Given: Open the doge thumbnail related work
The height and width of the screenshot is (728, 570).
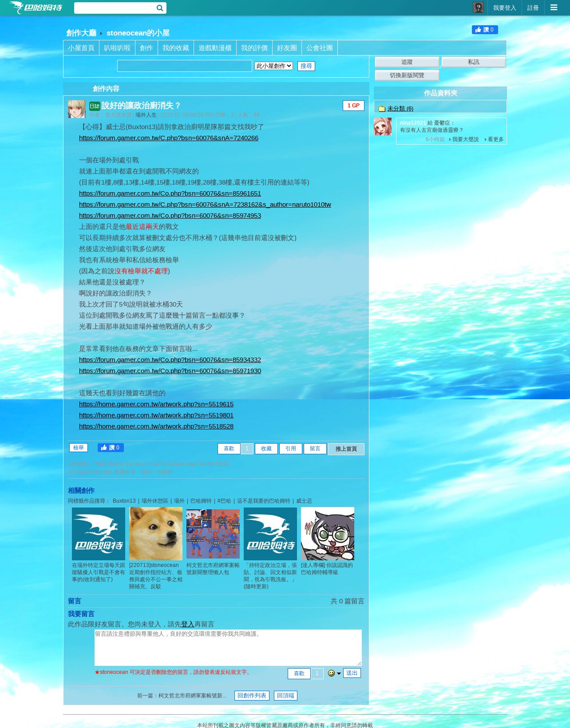Looking at the screenshot, I should point(156,534).
